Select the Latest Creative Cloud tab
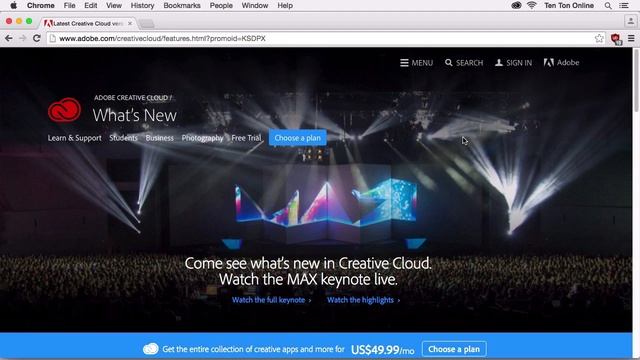 pos(86,23)
